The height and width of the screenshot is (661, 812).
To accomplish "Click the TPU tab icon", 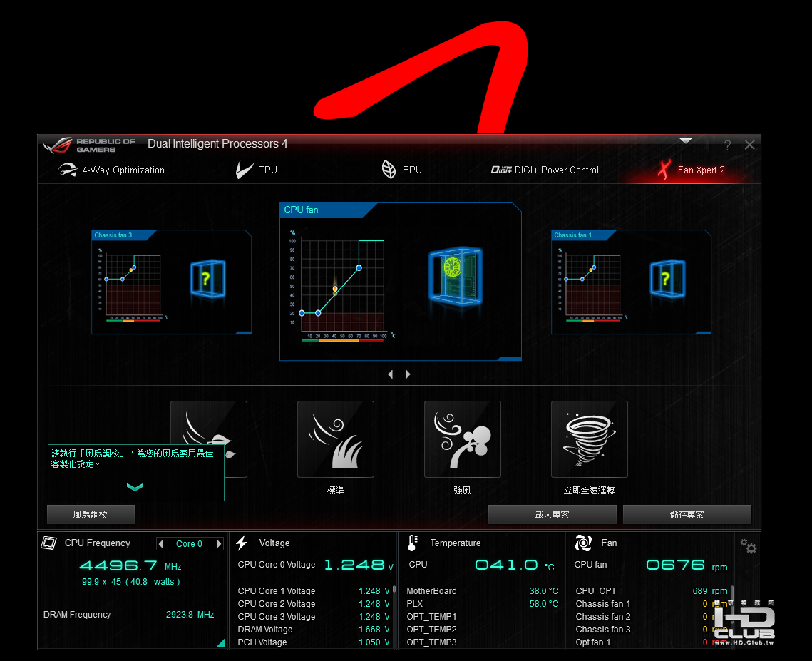I will 244,170.
